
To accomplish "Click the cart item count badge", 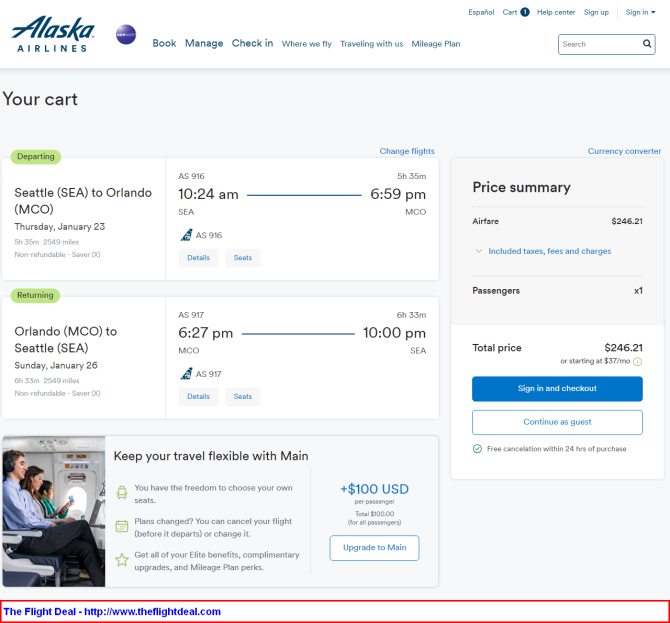I will click(525, 12).
